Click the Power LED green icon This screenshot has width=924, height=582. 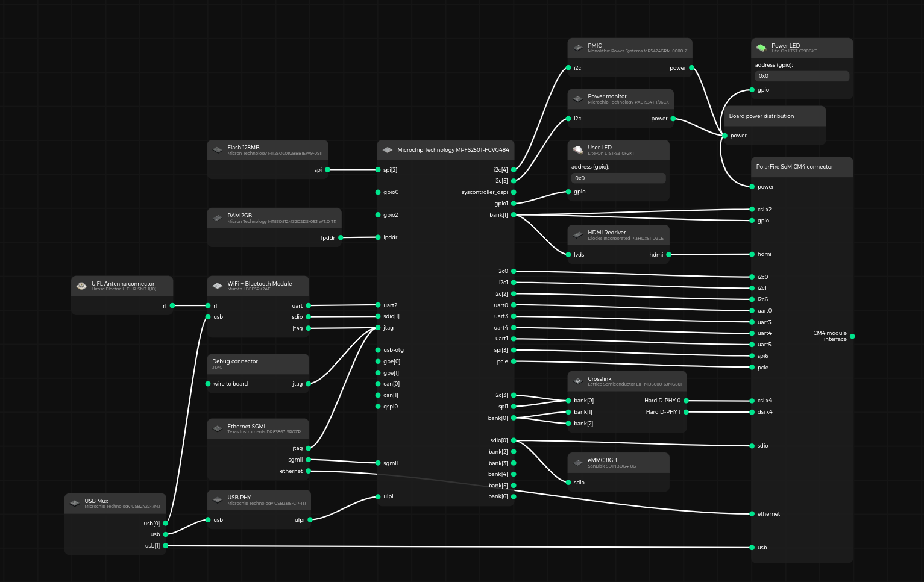(x=761, y=48)
